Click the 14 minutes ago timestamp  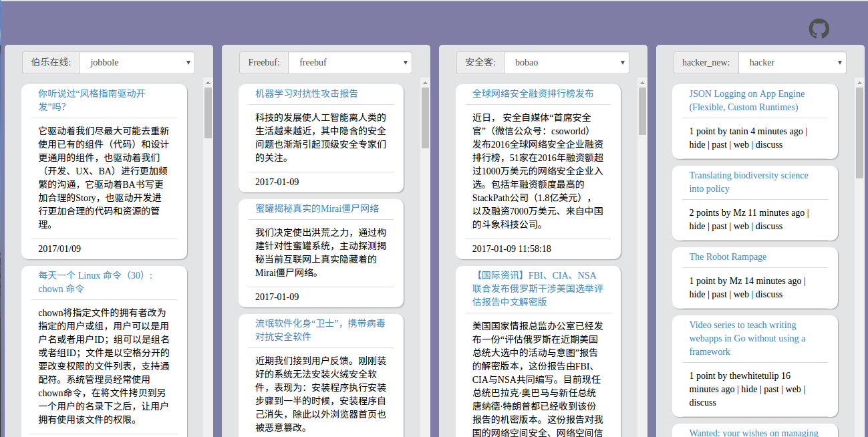(772, 281)
